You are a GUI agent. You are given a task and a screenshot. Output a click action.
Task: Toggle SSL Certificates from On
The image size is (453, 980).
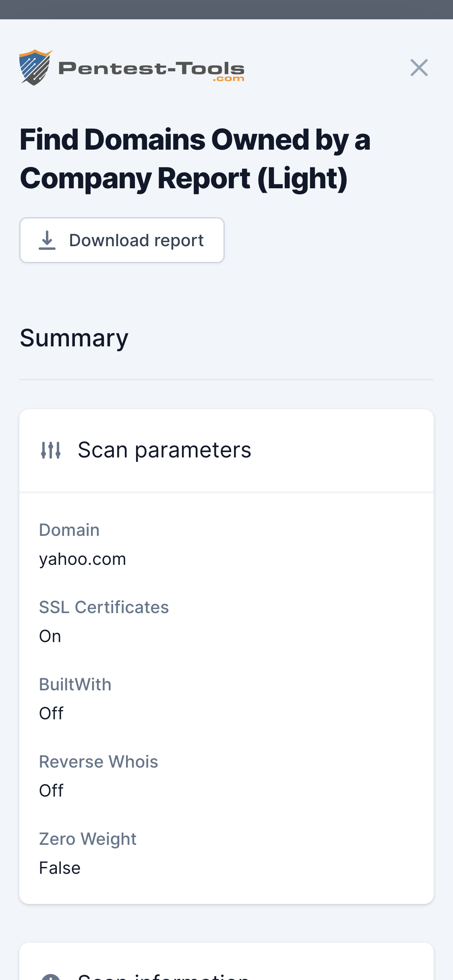[x=50, y=636]
